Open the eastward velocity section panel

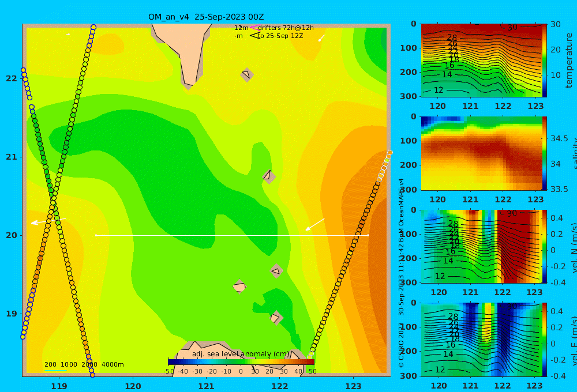pyautogui.click(x=481, y=340)
